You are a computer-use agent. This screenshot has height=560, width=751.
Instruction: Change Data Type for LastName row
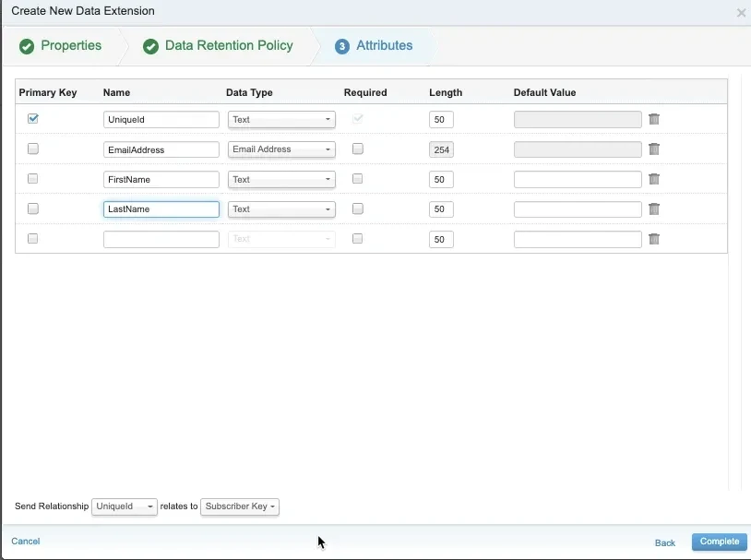[x=281, y=209]
